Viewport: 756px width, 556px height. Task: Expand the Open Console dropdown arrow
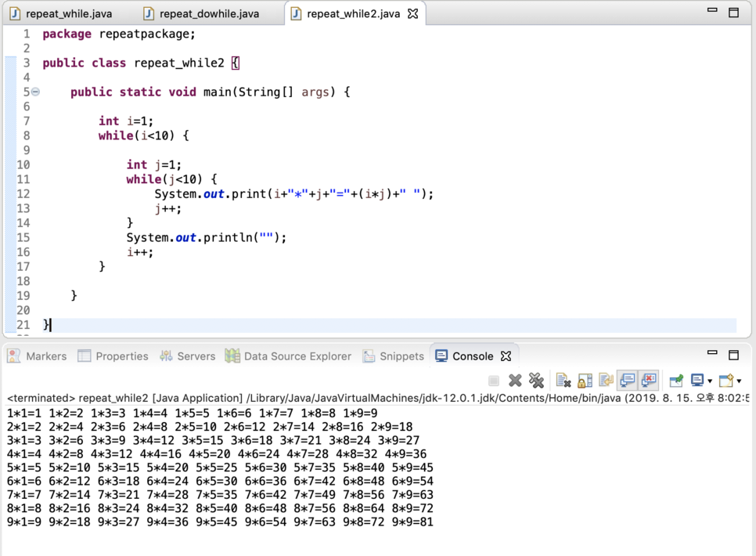click(739, 381)
